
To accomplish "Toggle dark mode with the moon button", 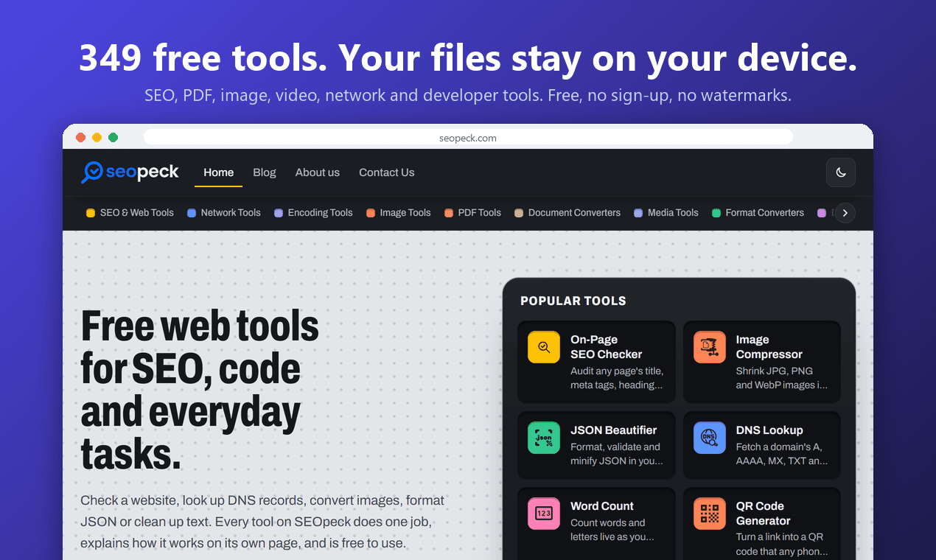I will [x=841, y=172].
